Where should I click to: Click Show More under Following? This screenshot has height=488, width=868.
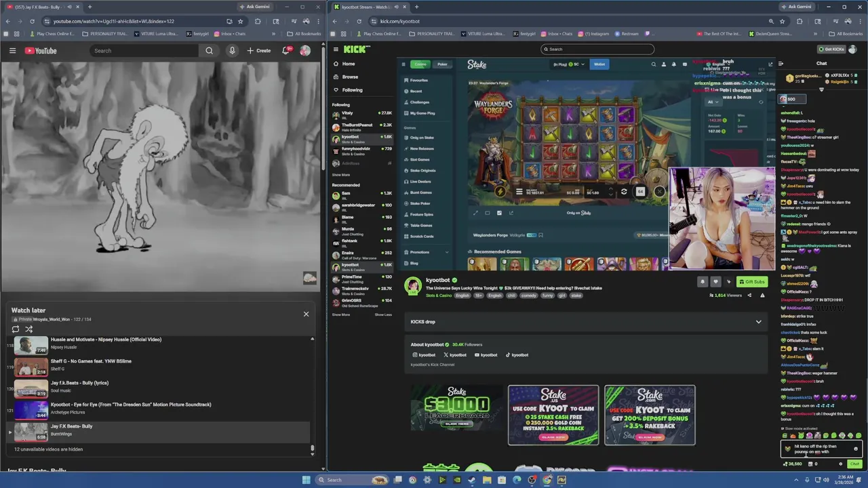click(341, 175)
